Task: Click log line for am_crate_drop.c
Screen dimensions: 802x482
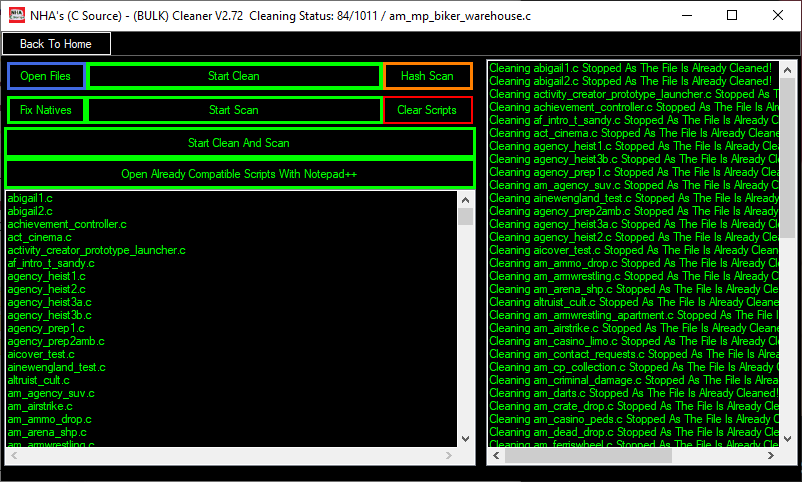Action: coord(634,407)
